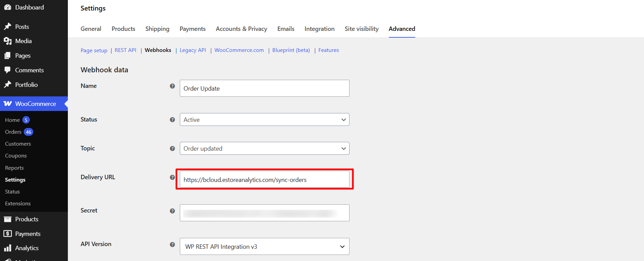The height and width of the screenshot is (261, 644).
Task: Open Comments menu label
Action: [30, 70]
